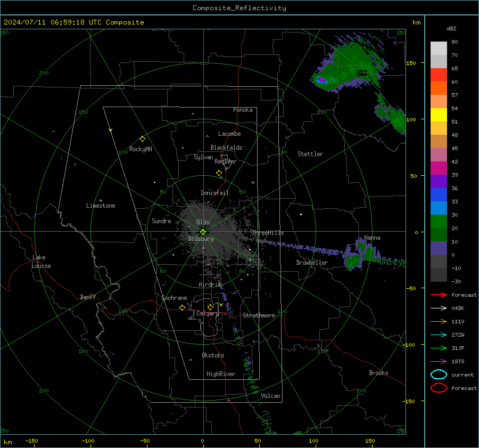Click the Airdrie city label
Screen dimensions: 479x448
[x=210, y=284]
